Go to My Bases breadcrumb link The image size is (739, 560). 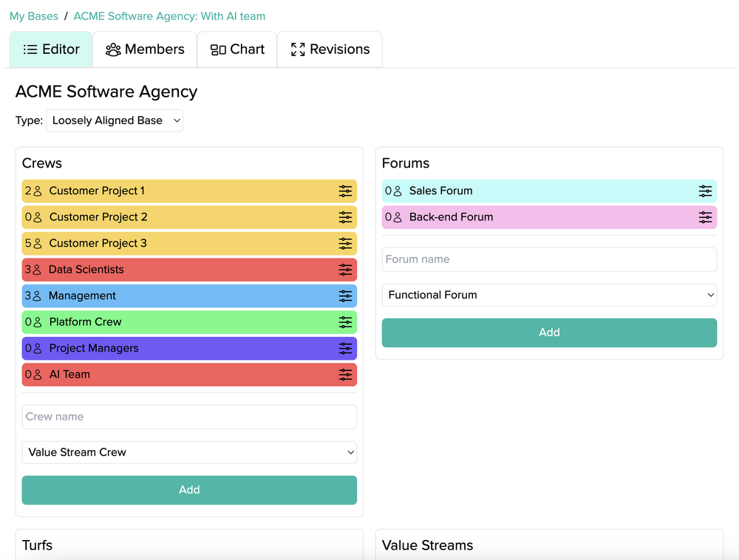pos(34,16)
